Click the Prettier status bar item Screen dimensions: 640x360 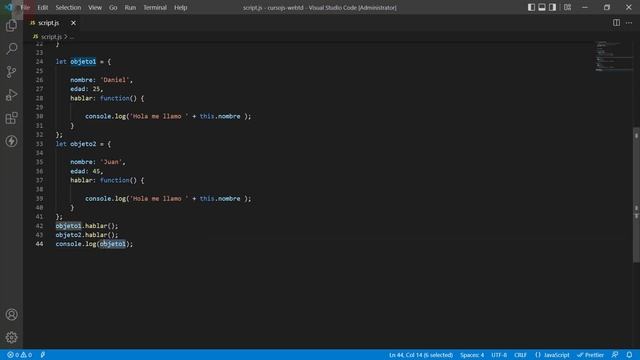pyautogui.click(x=590, y=355)
